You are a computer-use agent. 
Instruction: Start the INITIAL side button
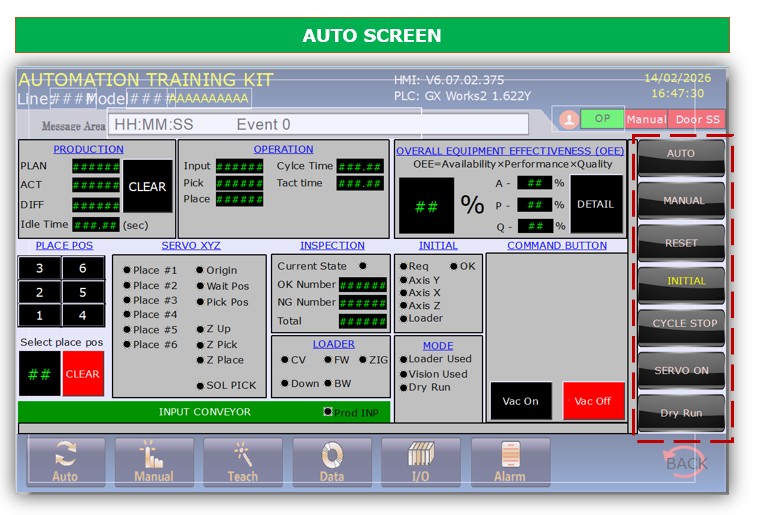(x=682, y=285)
